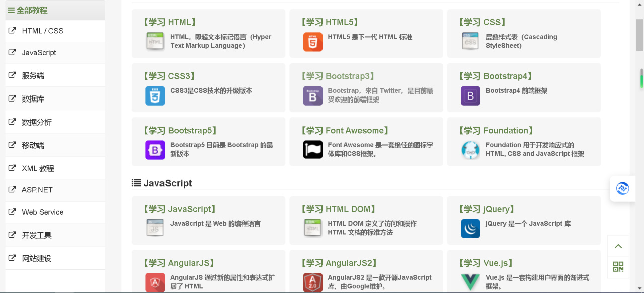Click the back-to-top arrow button

click(618, 246)
